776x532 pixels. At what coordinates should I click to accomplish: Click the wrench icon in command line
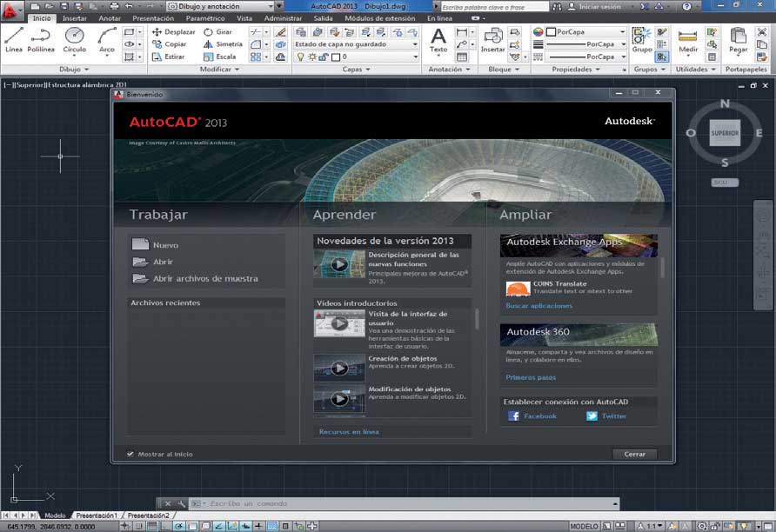click(x=181, y=504)
